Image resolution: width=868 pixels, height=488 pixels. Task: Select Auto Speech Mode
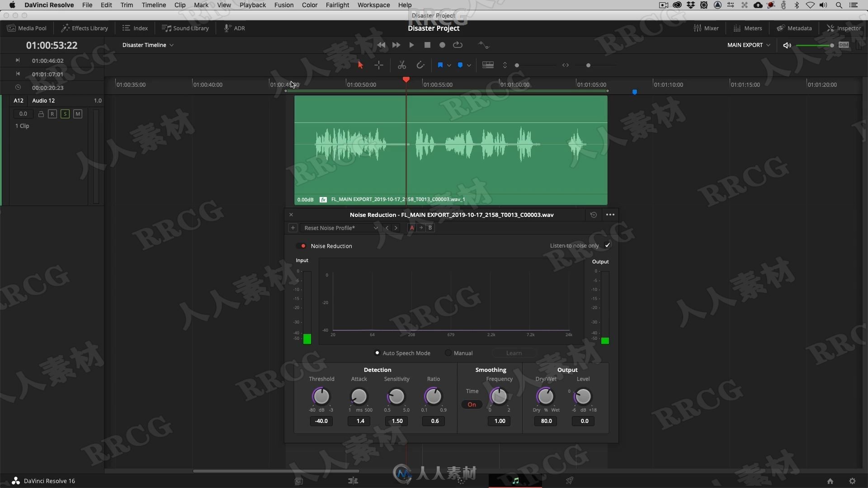point(377,353)
